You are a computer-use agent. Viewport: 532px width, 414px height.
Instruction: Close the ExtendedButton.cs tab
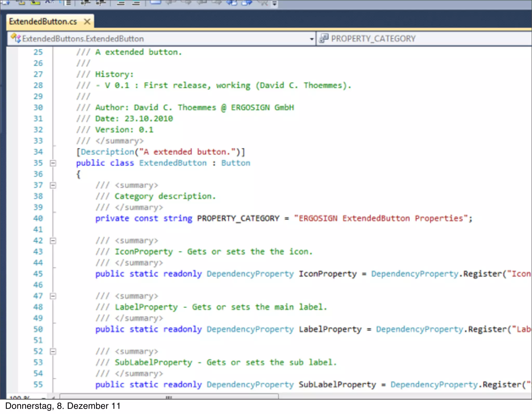[x=87, y=22]
